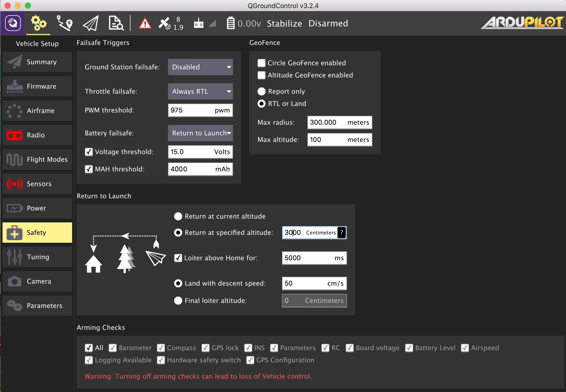Open Battery failsafe Return to Launch dropdown
The width and height of the screenshot is (566, 392).
click(x=200, y=133)
